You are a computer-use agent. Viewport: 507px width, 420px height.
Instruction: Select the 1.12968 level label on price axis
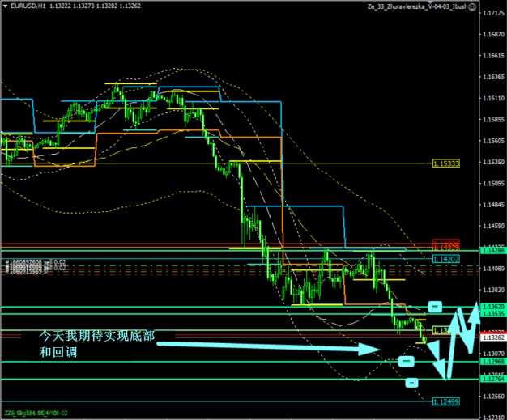pos(492,362)
